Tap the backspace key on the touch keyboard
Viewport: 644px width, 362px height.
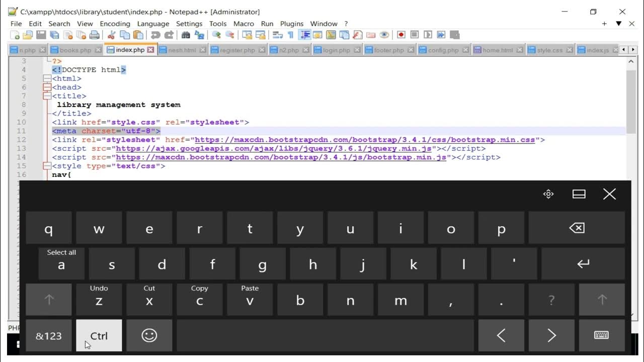point(577,228)
